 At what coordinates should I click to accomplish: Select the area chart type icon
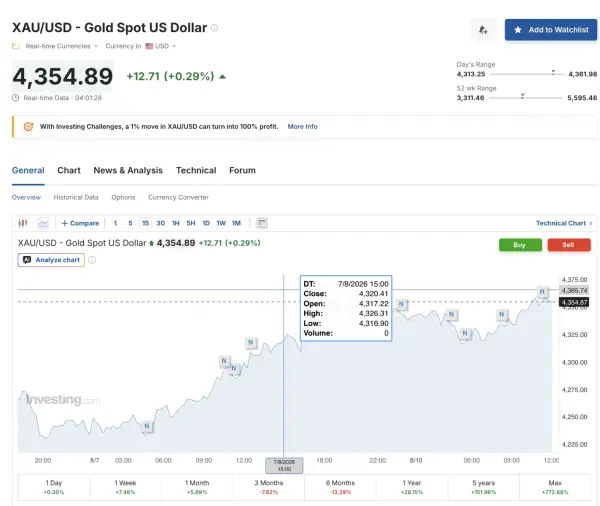pos(43,223)
